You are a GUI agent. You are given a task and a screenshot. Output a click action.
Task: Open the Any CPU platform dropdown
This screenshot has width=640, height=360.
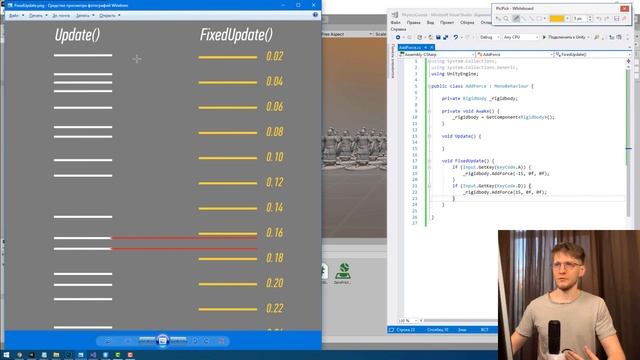tap(521, 37)
